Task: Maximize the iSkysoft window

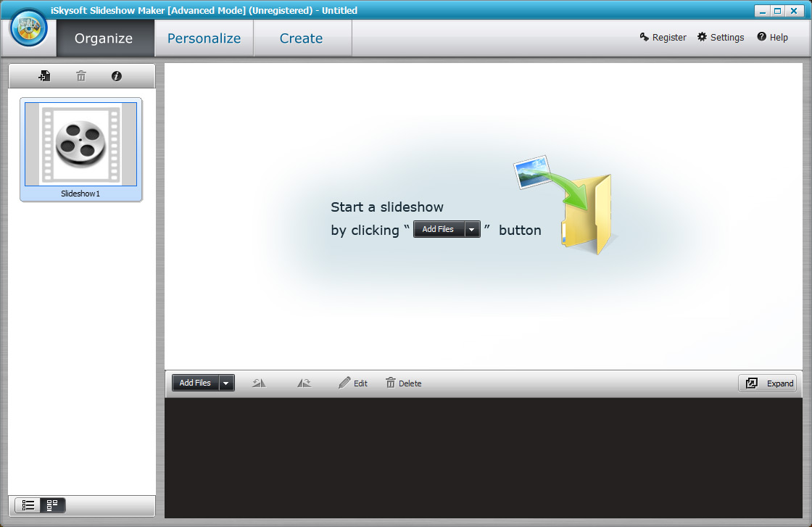Action: [x=777, y=11]
